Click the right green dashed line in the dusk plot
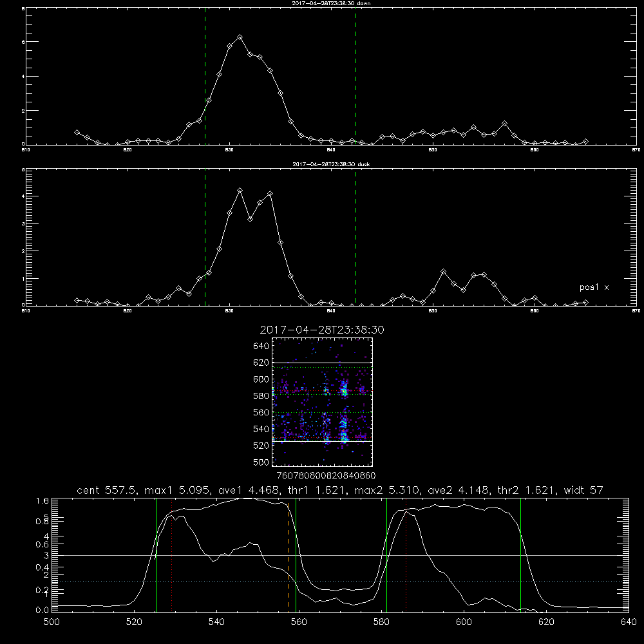Viewport: 644px width, 644px height. pyautogui.click(x=355, y=238)
